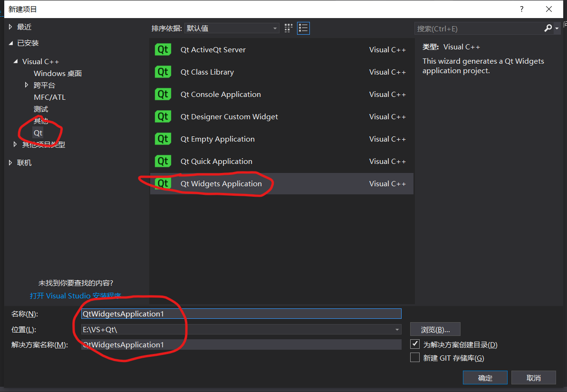Select Qt Console Application template name
The width and height of the screenshot is (567, 392).
(221, 95)
